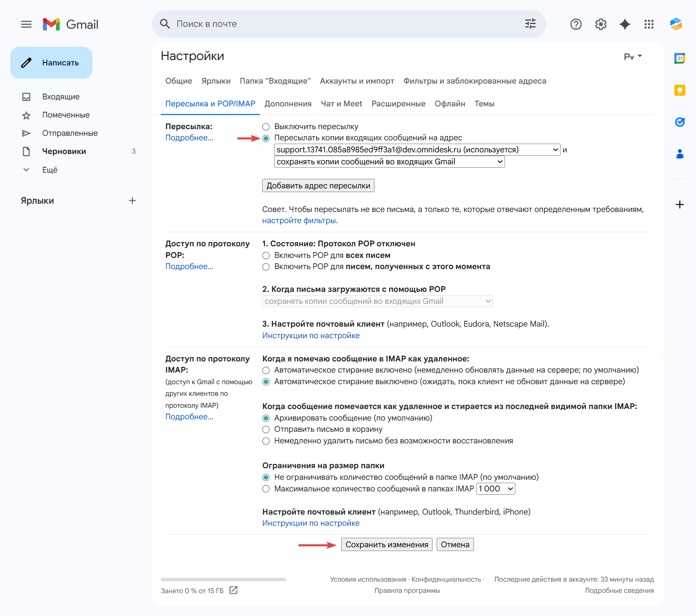This screenshot has height=616, width=696.
Task: Open Google Tasks side panel
Action: click(x=679, y=122)
